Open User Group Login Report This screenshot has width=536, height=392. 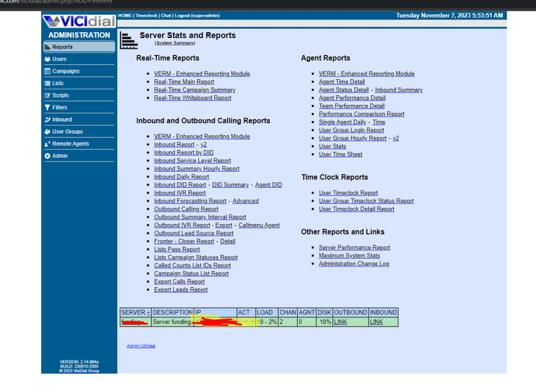coord(351,130)
